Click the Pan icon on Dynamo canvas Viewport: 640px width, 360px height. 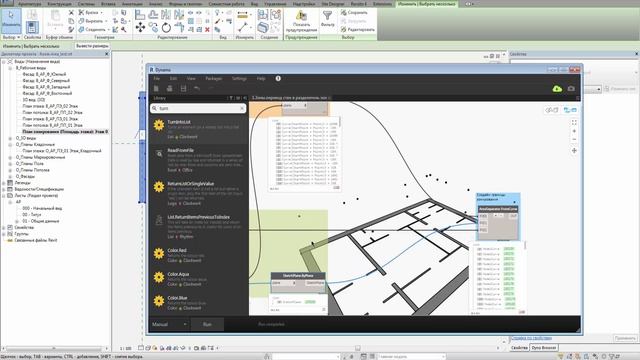[574, 151]
